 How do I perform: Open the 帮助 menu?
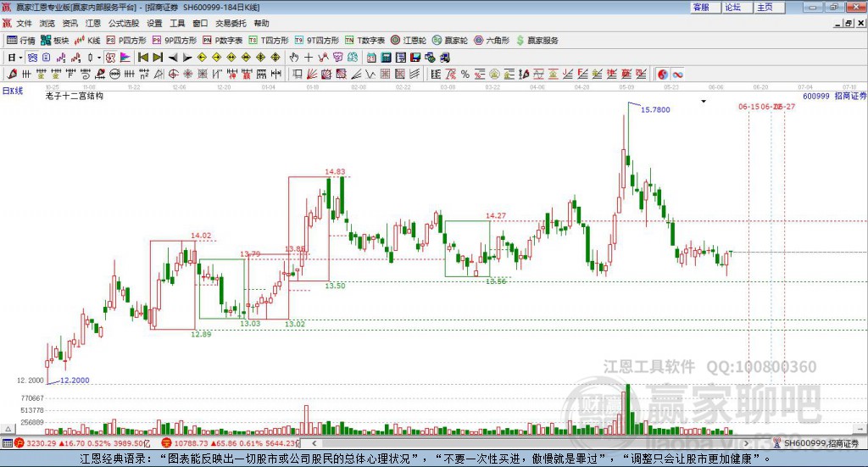(x=261, y=23)
